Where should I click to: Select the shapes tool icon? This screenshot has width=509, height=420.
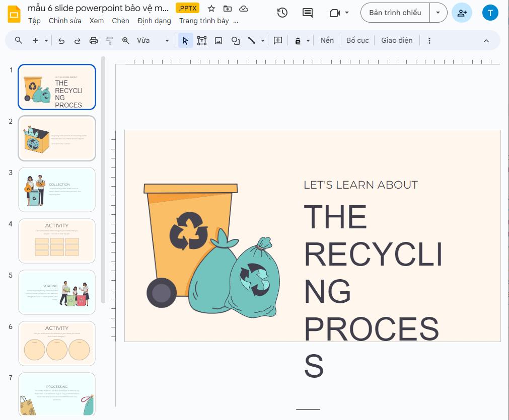click(235, 40)
